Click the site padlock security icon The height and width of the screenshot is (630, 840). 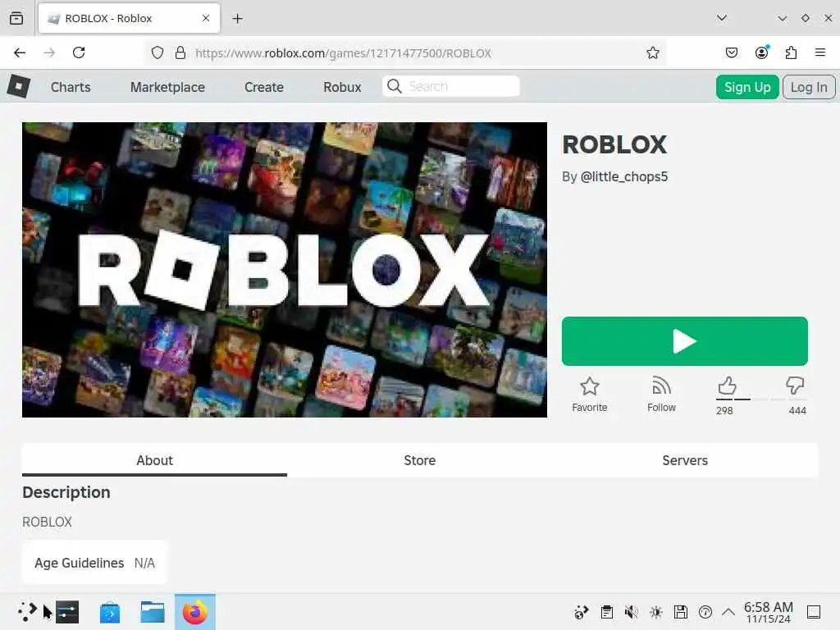click(x=180, y=52)
